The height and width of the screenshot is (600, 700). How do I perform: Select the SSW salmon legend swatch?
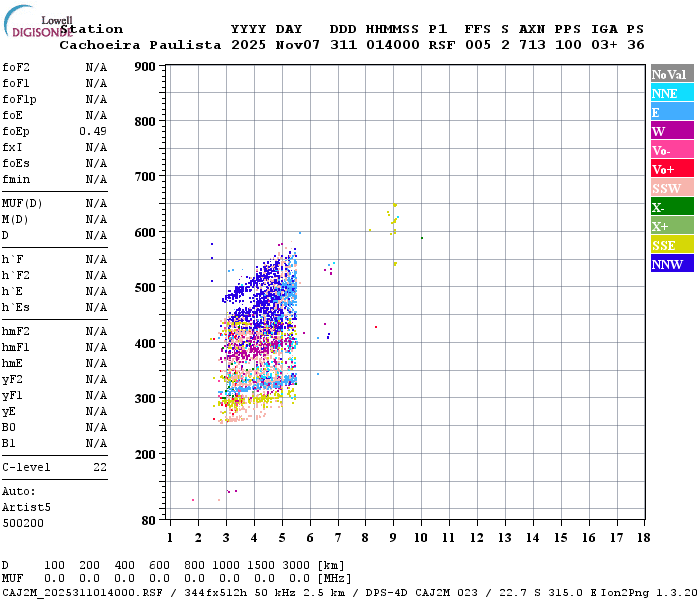click(x=672, y=188)
